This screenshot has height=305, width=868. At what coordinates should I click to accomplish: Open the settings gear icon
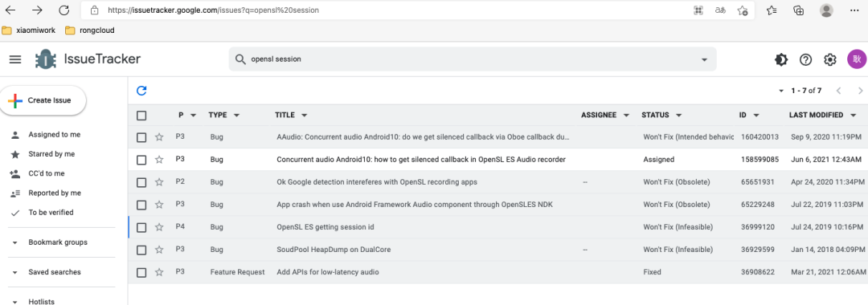click(829, 59)
